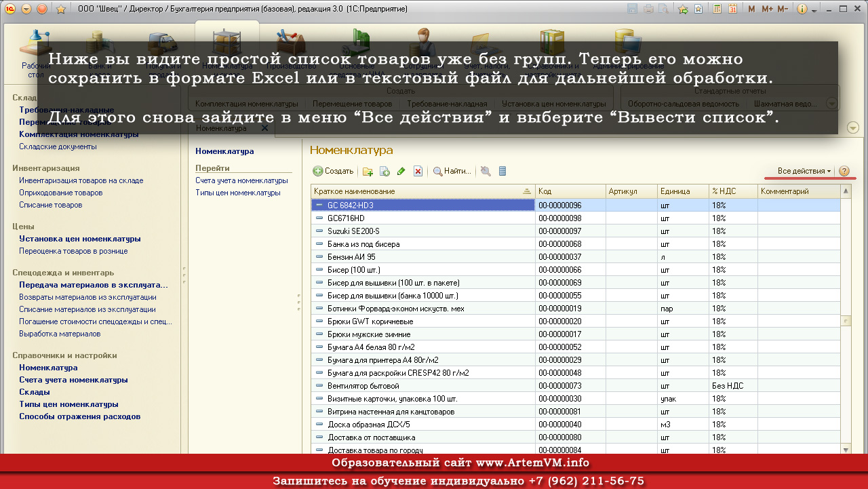Screen dimensions: 868x489
Task: Open Инвентаризация товаров на складе
Action: [81, 180]
